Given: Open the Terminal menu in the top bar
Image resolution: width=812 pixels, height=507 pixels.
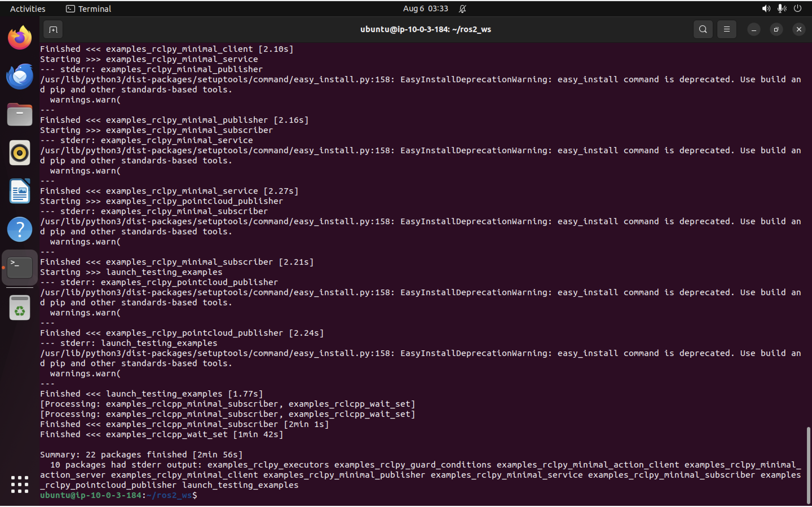Looking at the screenshot, I should pyautogui.click(x=88, y=8).
